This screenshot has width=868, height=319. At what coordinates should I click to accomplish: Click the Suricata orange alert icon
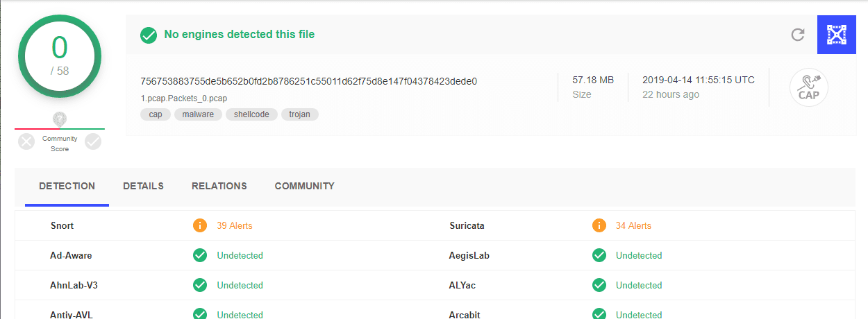pos(599,225)
